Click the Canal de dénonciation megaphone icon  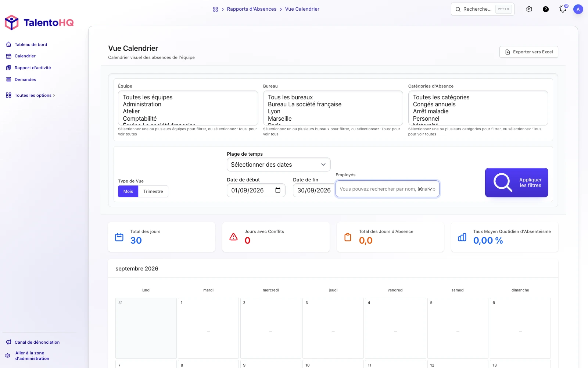8,342
